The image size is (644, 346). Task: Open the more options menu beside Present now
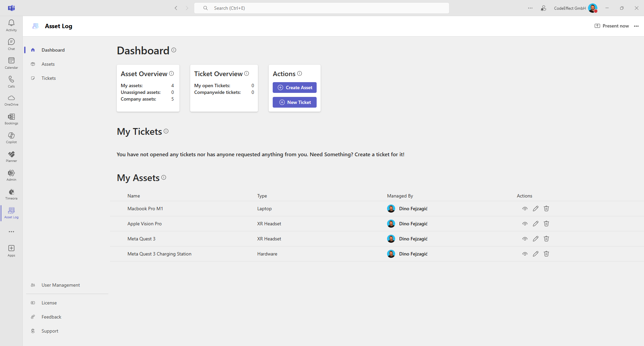click(x=636, y=26)
